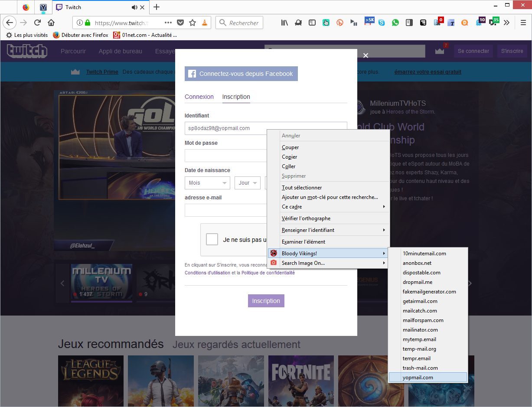Screen dimensions: 532x407
Task: Open the Mois dropdown
Action: [x=207, y=183]
